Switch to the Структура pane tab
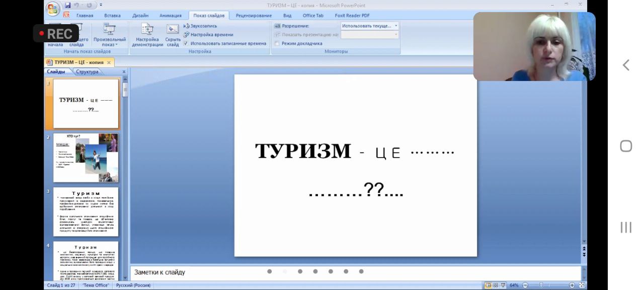644x290 pixels. pyautogui.click(x=88, y=72)
